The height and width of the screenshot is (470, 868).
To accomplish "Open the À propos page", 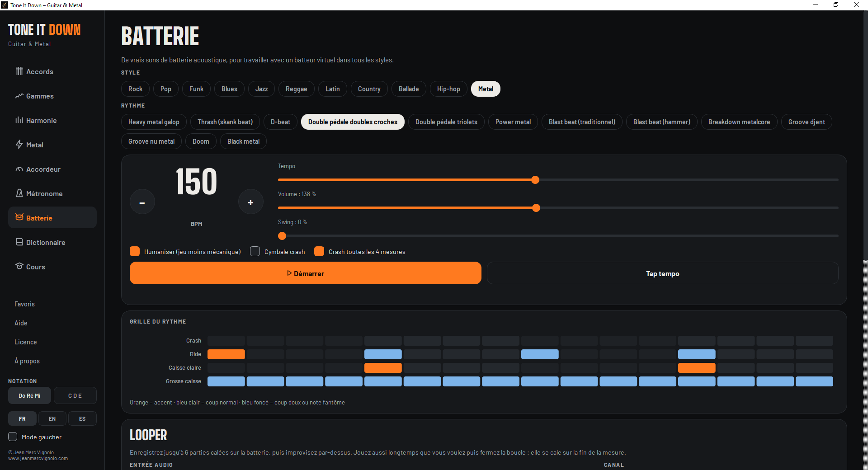I will click(x=27, y=361).
